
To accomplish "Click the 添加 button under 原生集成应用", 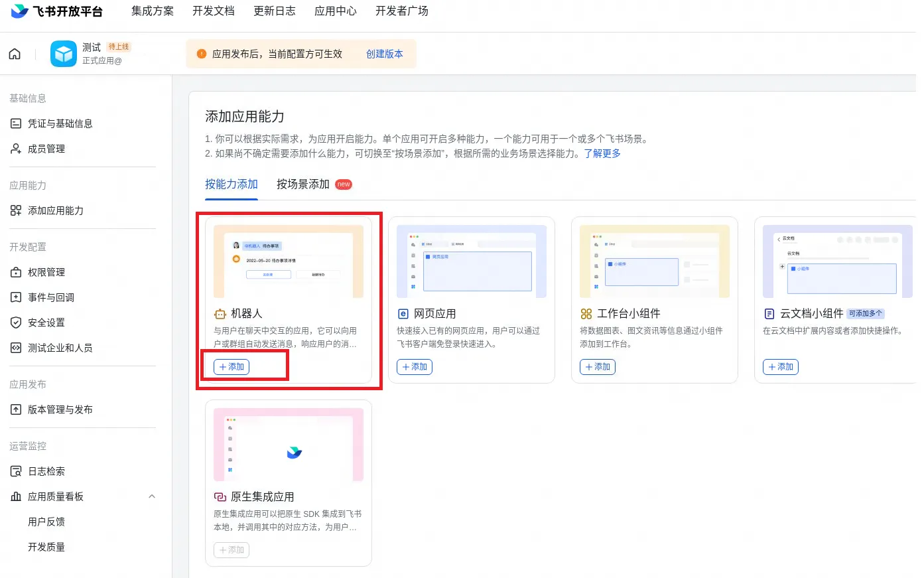I will point(231,550).
